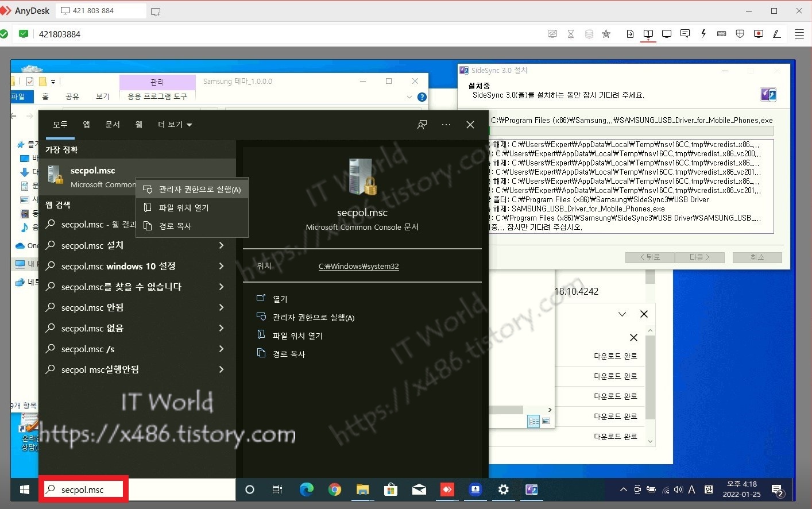Open the notification center icon
The height and width of the screenshot is (509, 812).
pos(778,490)
